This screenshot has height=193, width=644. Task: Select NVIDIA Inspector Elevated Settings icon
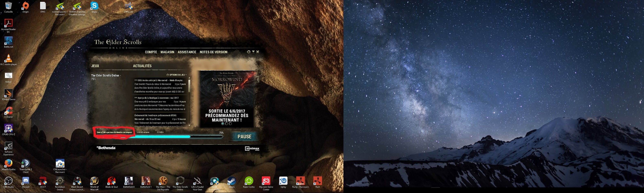point(77,9)
